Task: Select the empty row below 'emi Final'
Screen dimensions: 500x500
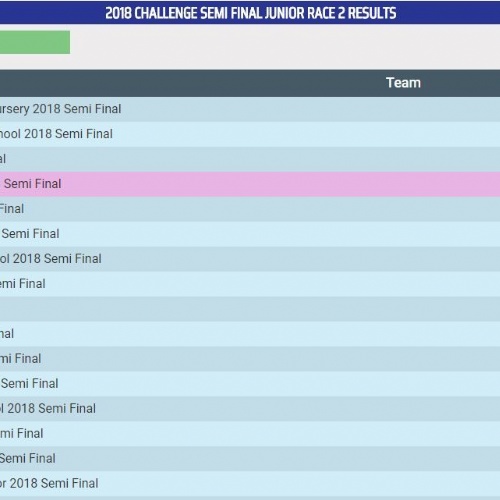Action: pos(250,309)
